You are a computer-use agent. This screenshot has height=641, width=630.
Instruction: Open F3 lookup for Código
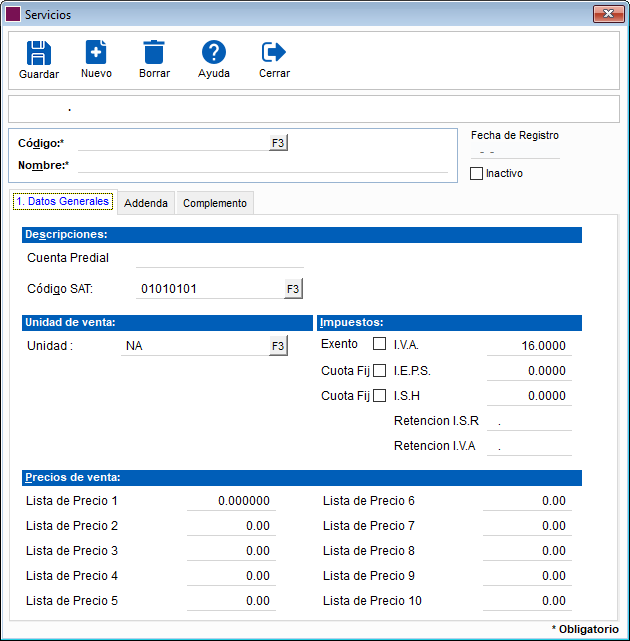pyautogui.click(x=278, y=143)
